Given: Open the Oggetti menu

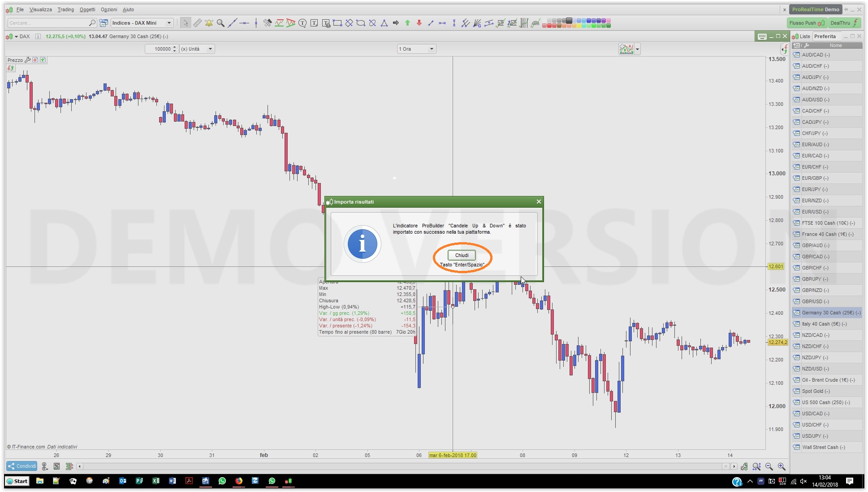Looking at the screenshot, I should tap(87, 9).
